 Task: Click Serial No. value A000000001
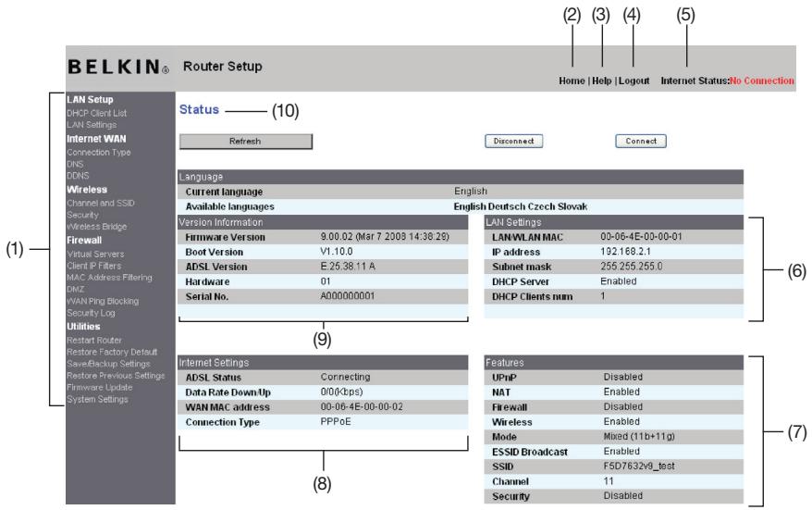click(x=348, y=296)
